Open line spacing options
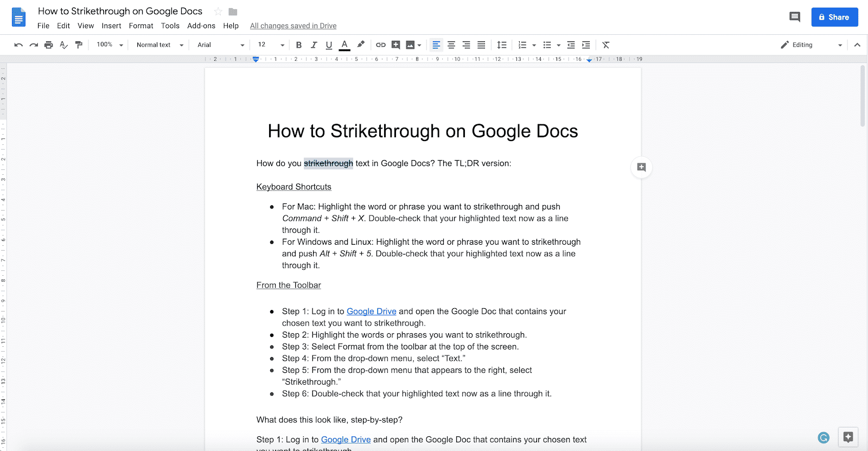 click(502, 45)
